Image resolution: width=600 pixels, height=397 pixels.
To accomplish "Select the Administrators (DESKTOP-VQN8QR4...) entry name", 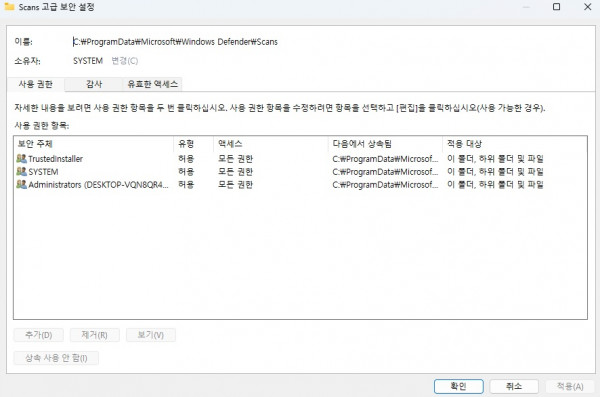I will point(98,185).
